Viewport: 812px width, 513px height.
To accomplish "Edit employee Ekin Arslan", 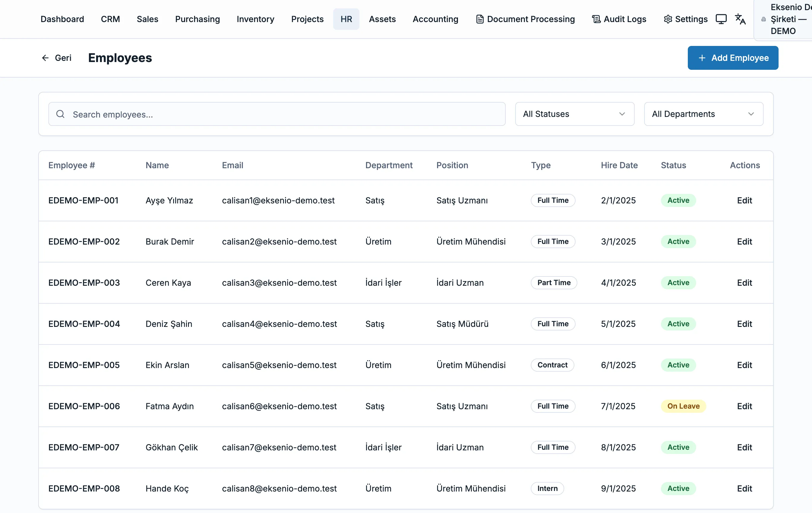I will pos(744,365).
